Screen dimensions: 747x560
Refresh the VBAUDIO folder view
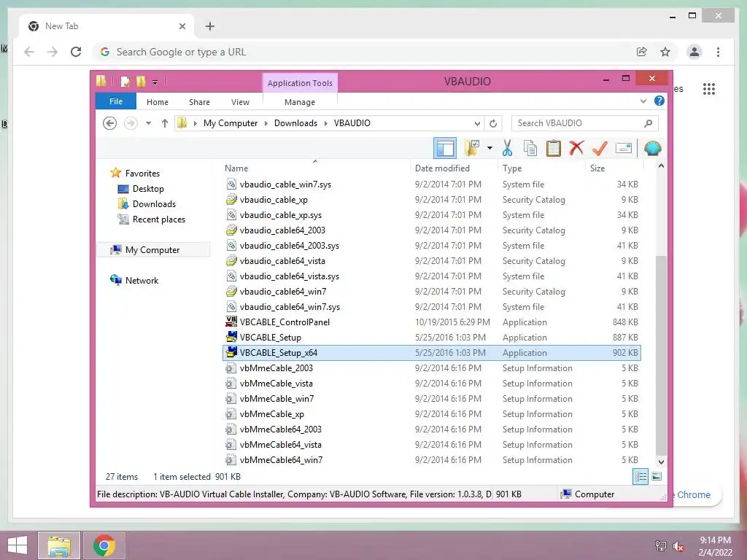[x=493, y=123]
